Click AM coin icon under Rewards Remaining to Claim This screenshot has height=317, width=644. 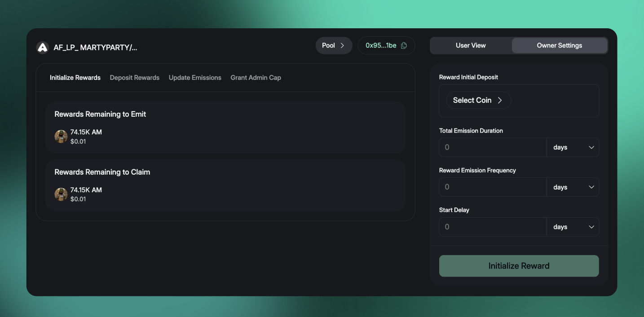click(61, 194)
